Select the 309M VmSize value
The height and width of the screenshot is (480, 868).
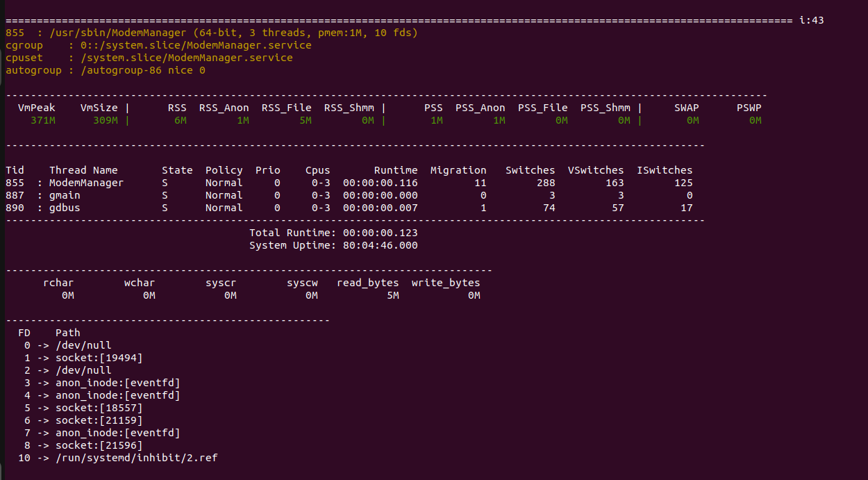point(106,120)
